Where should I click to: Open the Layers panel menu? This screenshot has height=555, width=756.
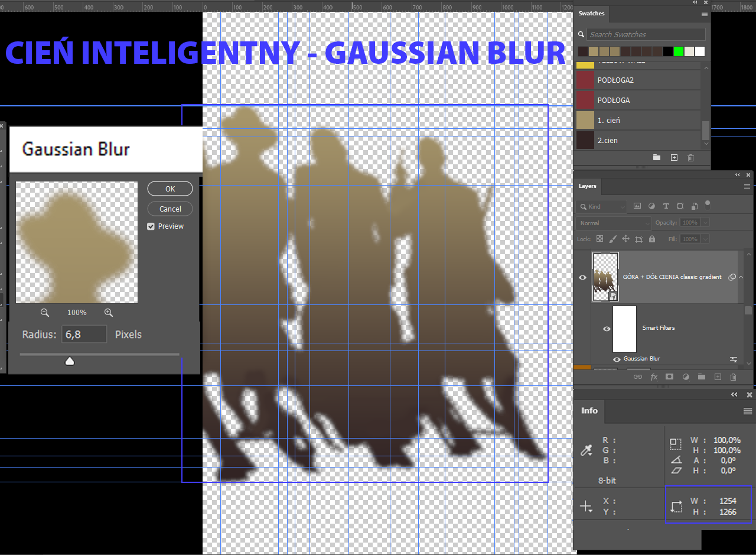tap(748, 186)
